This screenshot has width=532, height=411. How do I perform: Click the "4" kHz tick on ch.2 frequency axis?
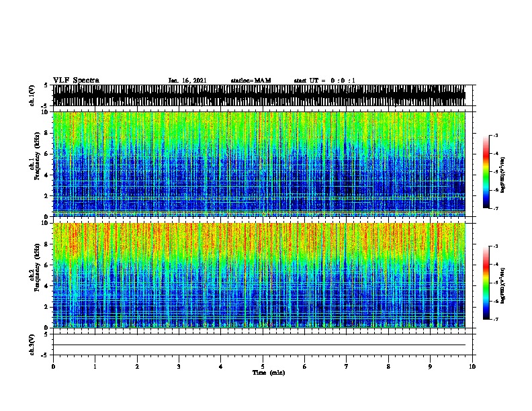click(46, 286)
